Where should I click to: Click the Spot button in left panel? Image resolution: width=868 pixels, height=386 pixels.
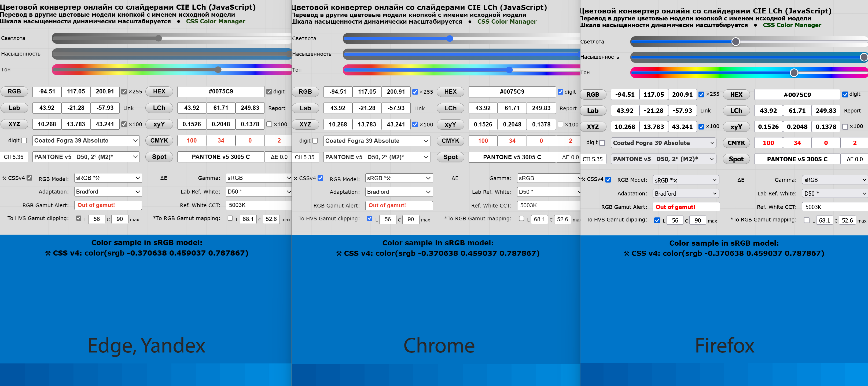[x=159, y=157]
